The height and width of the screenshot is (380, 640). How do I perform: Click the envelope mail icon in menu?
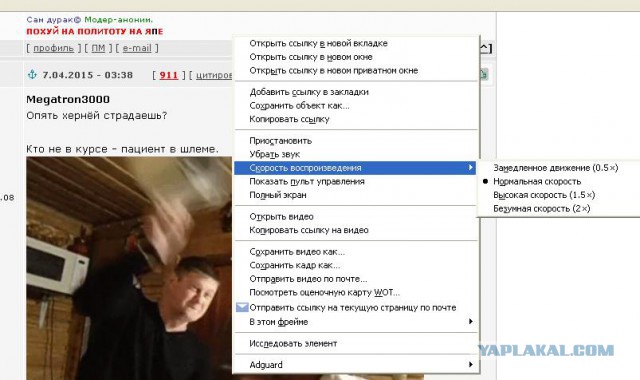click(x=242, y=307)
